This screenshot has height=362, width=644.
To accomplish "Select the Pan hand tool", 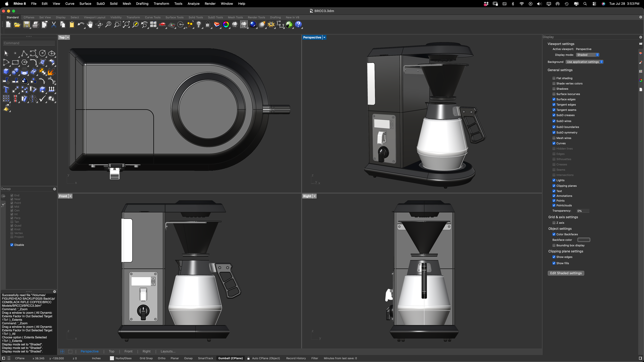I will [90, 24].
